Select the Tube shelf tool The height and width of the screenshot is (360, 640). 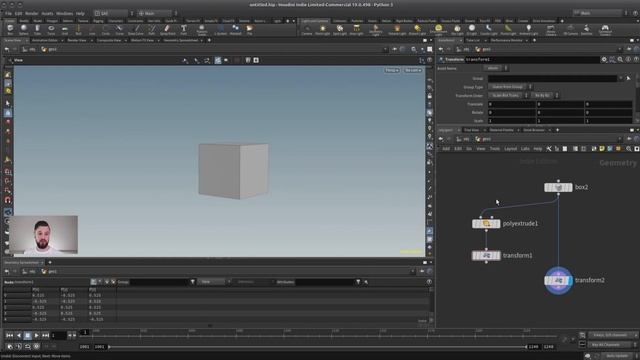tap(37, 29)
